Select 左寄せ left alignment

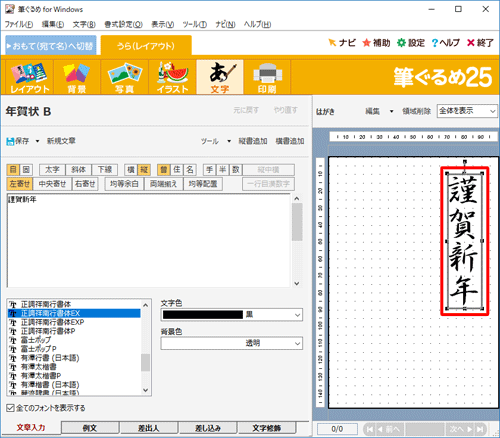click(x=19, y=184)
